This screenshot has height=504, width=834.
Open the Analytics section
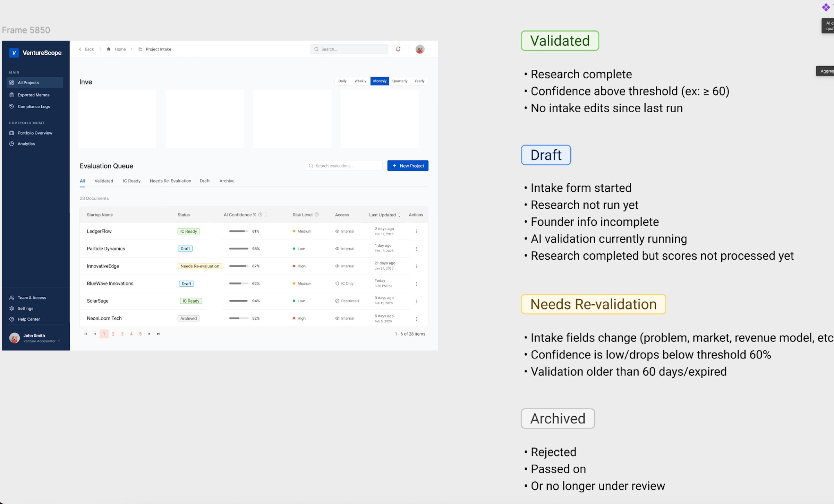click(x=26, y=144)
